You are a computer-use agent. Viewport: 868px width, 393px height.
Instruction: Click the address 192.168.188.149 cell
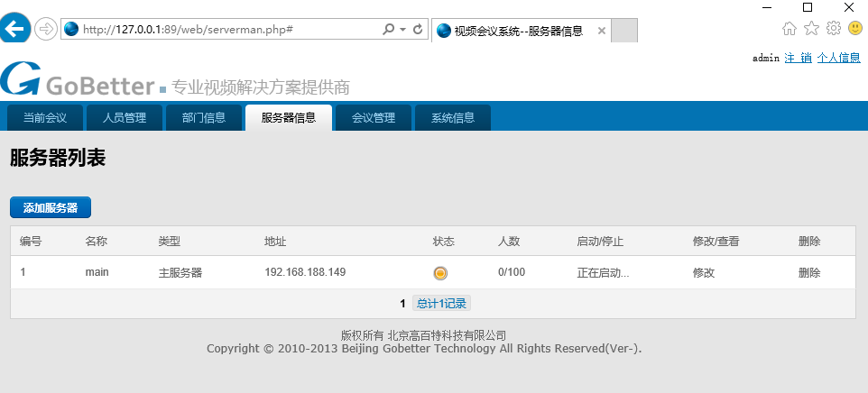tap(306, 272)
